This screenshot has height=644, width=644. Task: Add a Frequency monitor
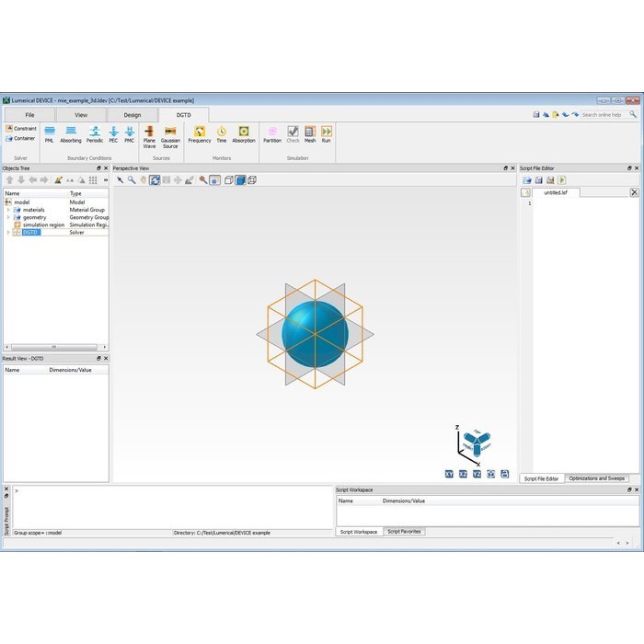(x=200, y=134)
